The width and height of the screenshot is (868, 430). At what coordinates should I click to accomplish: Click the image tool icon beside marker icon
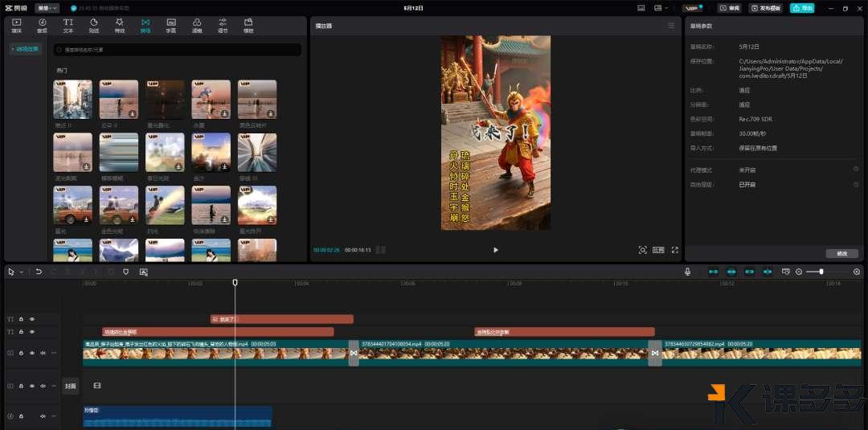(x=143, y=272)
